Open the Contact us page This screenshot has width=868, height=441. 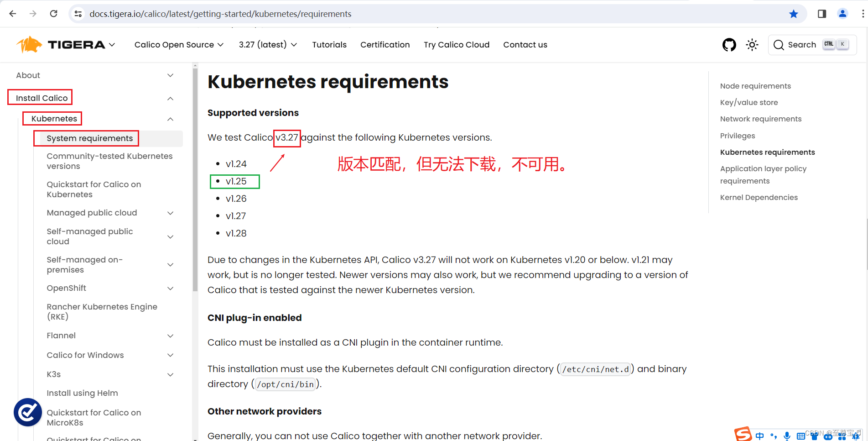point(525,45)
